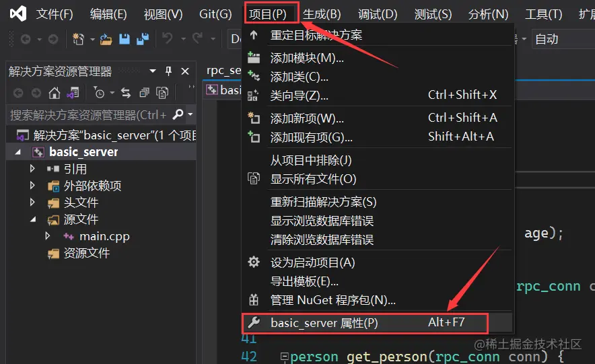Expand the 引用 node

pos(32,169)
